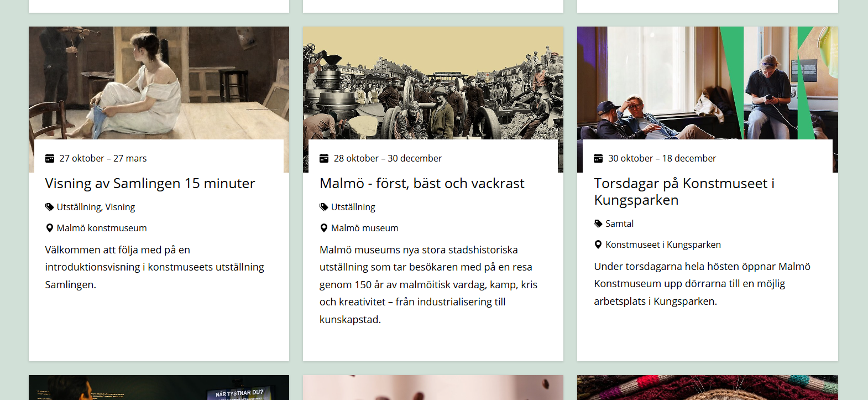Open Torsdagar på Konstmuseet i Kungsparken
Image resolution: width=868 pixels, height=400 pixels.
[684, 191]
